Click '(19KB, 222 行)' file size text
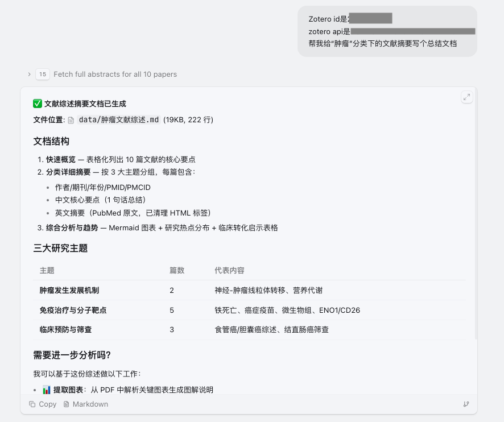Image resolution: width=504 pixels, height=422 pixels. [x=188, y=120]
